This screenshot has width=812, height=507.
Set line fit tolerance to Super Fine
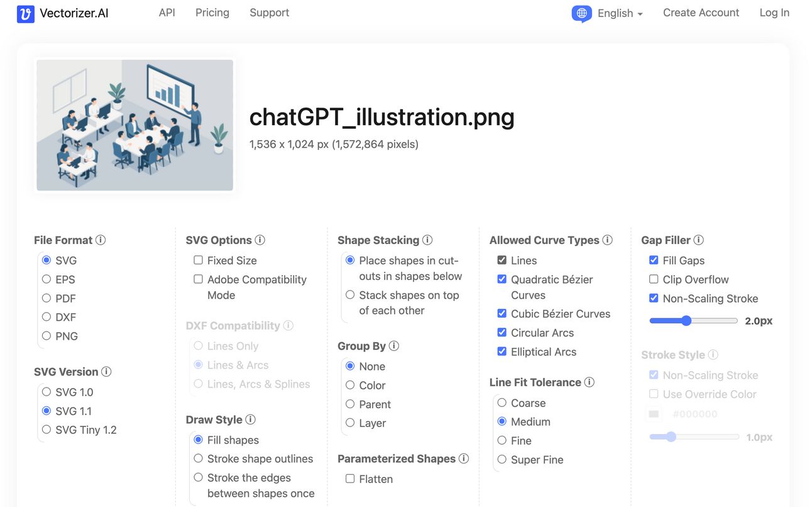point(502,459)
